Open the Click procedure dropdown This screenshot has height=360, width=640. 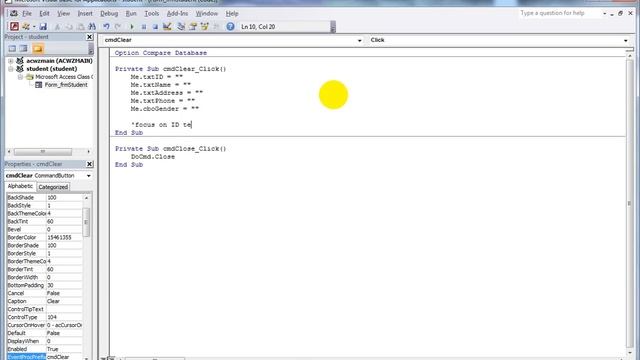pyautogui.click(x=625, y=40)
